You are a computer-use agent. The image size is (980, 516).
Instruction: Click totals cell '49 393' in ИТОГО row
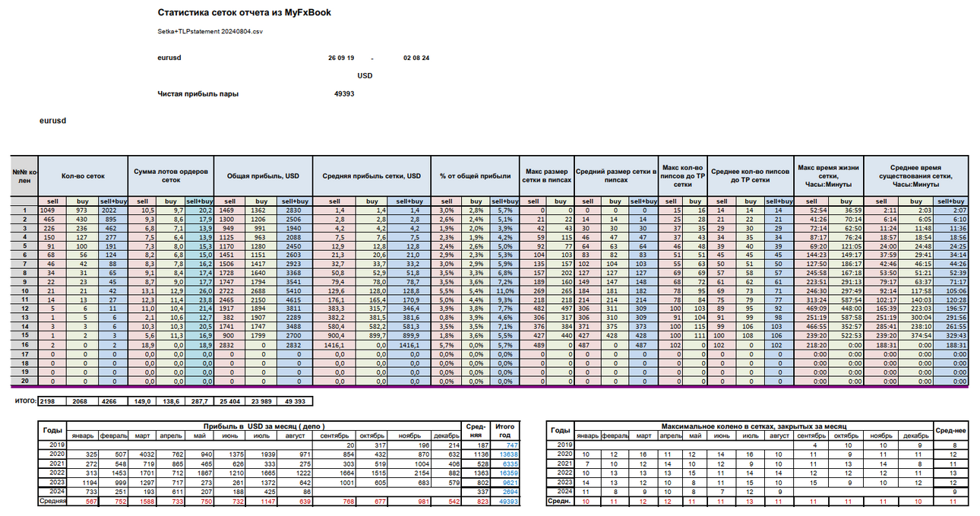coord(296,400)
